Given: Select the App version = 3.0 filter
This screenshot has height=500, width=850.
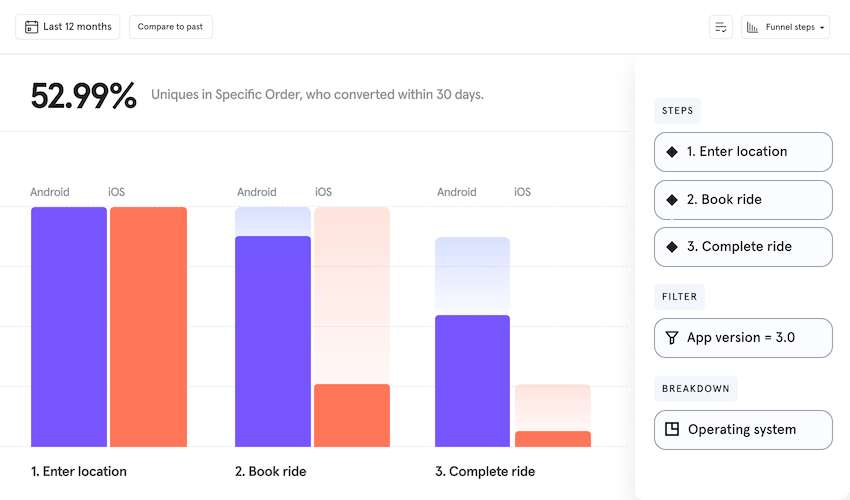Looking at the screenshot, I should coord(741,338).
